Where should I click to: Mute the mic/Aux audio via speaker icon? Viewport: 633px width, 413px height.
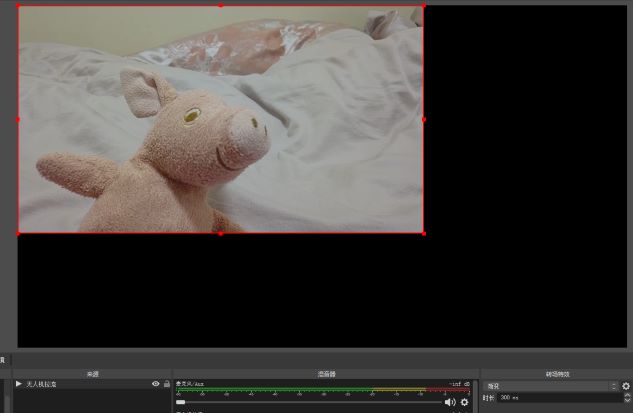(450, 402)
